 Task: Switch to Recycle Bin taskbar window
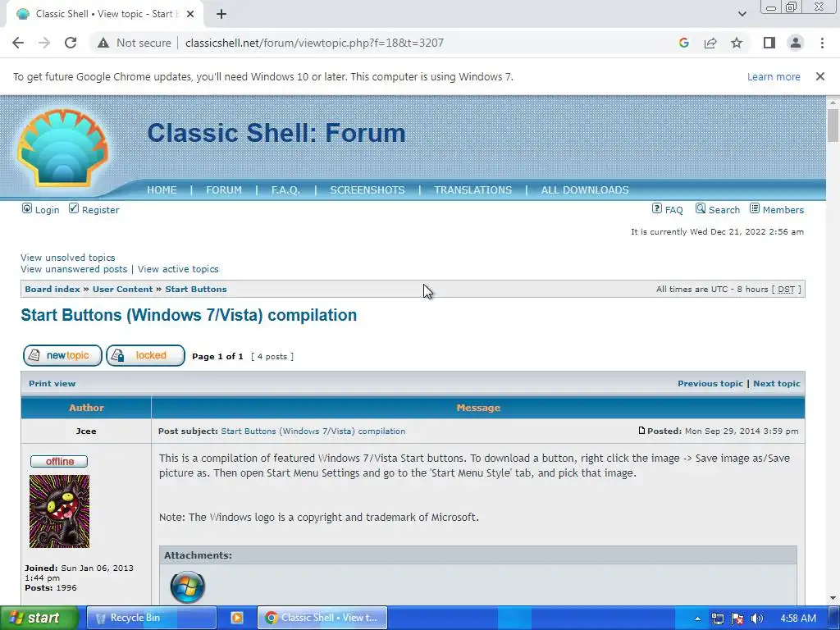[x=152, y=618]
